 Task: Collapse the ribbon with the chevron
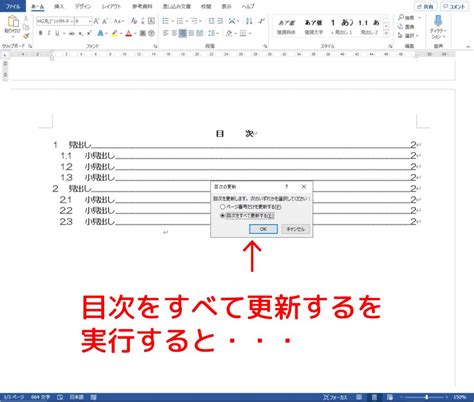tap(468, 46)
